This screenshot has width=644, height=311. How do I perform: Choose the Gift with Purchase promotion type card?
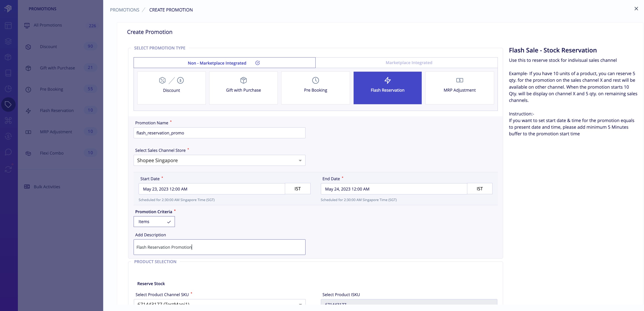pyautogui.click(x=243, y=88)
